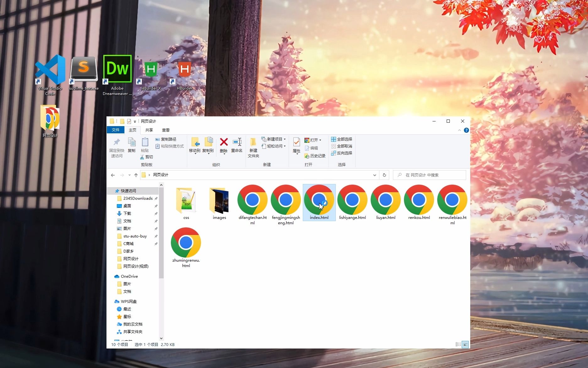Click the 删除 (delete) icon in ribbon
Image resolution: width=588 pixels, height=368 pixels.
(x=223, y=146)
